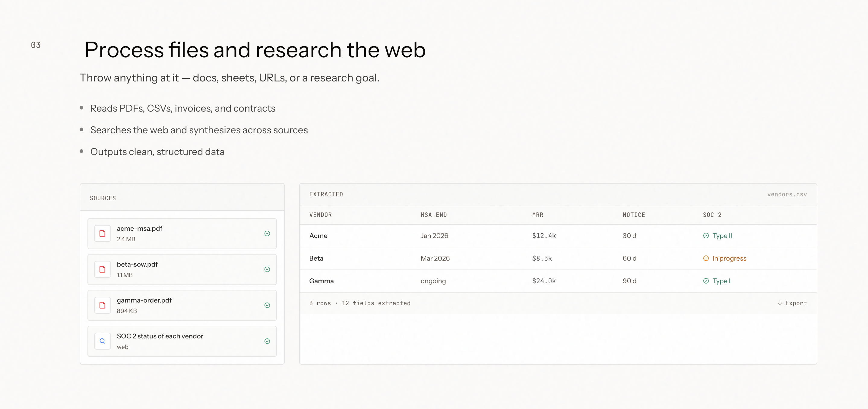Select the MSA END column header
Viewport: 868px width, 409px height.
(434, 215)
